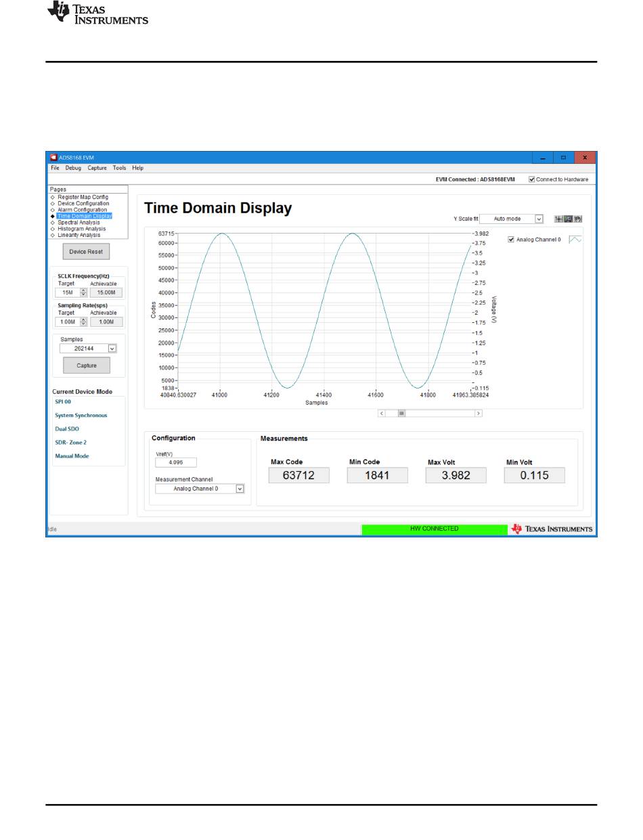Click the HW CONNECTED status indicator
Image resolution: width=643 pixels, height=840 pixels.
pyautogui.click(x=435, y=529)
